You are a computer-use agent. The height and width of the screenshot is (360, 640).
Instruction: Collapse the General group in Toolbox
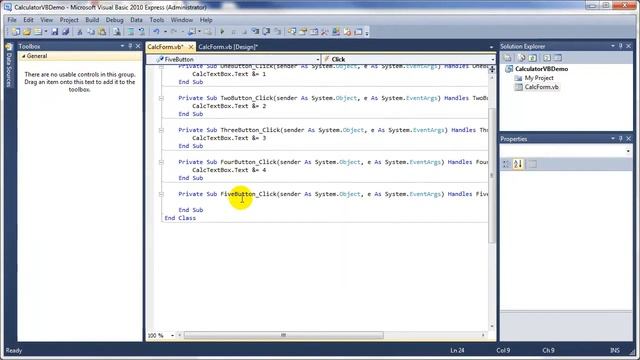tap(24, 56)
